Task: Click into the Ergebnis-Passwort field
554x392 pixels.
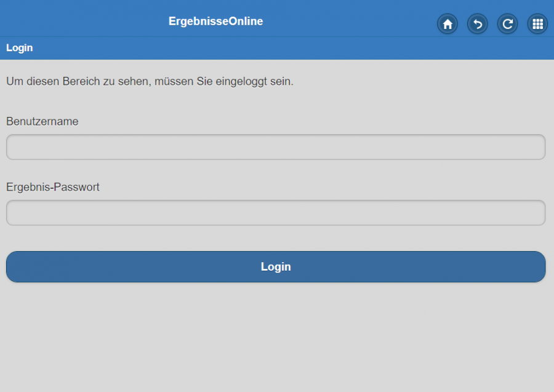Action: [x=276, y=213]
